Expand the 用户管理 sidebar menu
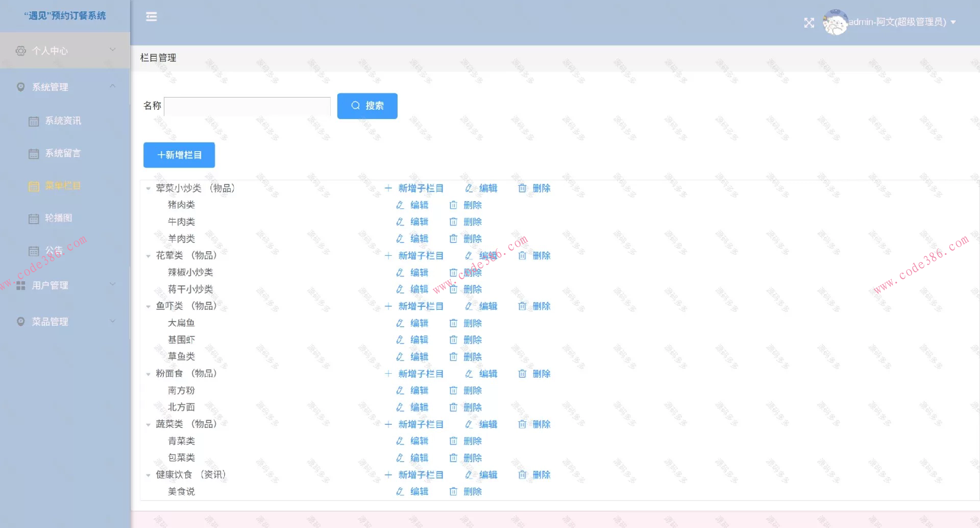The width and height of the screenshot is (980, 528). click(x=65, y=285)
